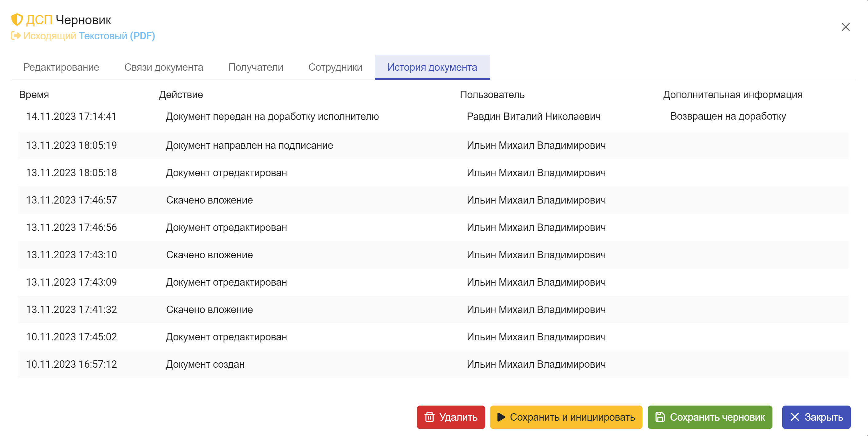868x436 pixels.
Task: Click Ильин Михаил Владимирович in 17:46:57 row
Action: 536,200
